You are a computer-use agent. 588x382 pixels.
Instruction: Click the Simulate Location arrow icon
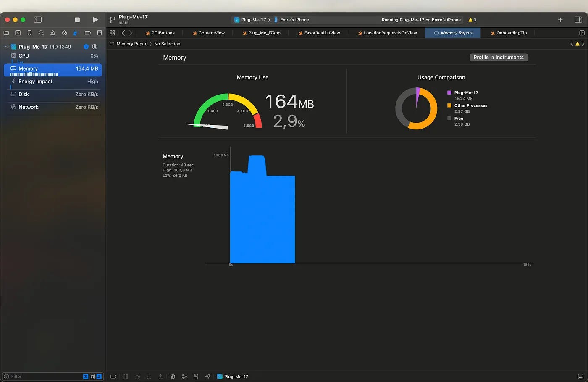(207, 377)
